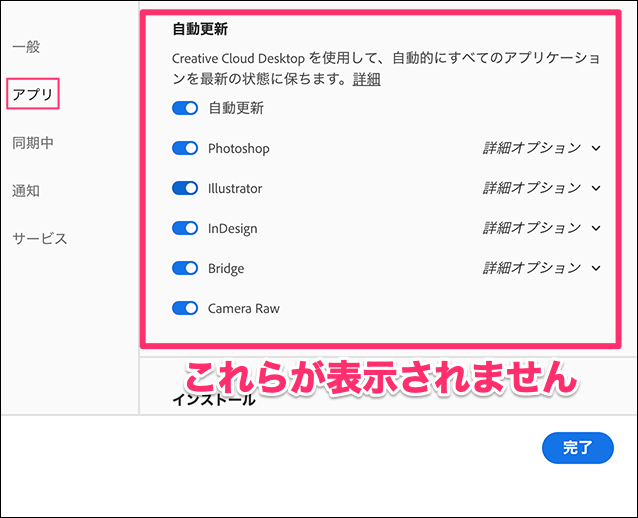Screen dimensions: 638x518
Task: Switch off Bridge auto-update
Action: tap(185, 268)
